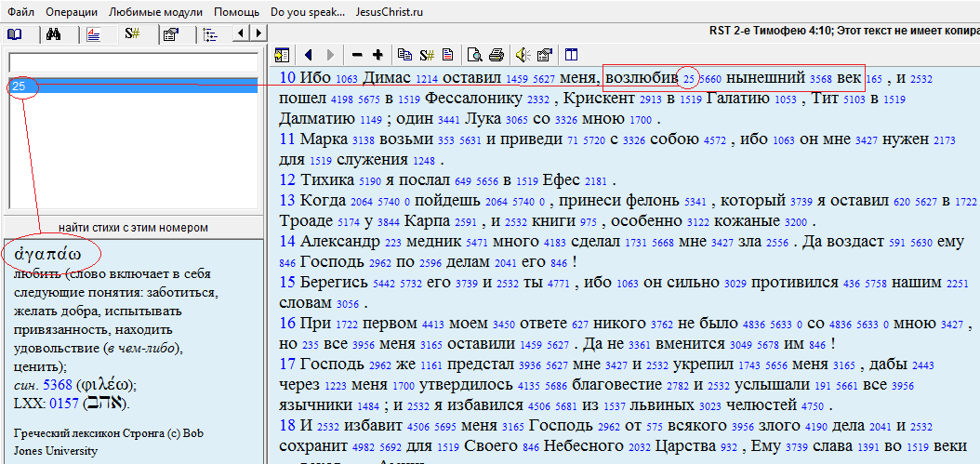Image resolution: width=980 pixels, height=464 pixels.
Task: Click Strong's number 2332 after Фессалонику
Action: [x=538, y=100]
